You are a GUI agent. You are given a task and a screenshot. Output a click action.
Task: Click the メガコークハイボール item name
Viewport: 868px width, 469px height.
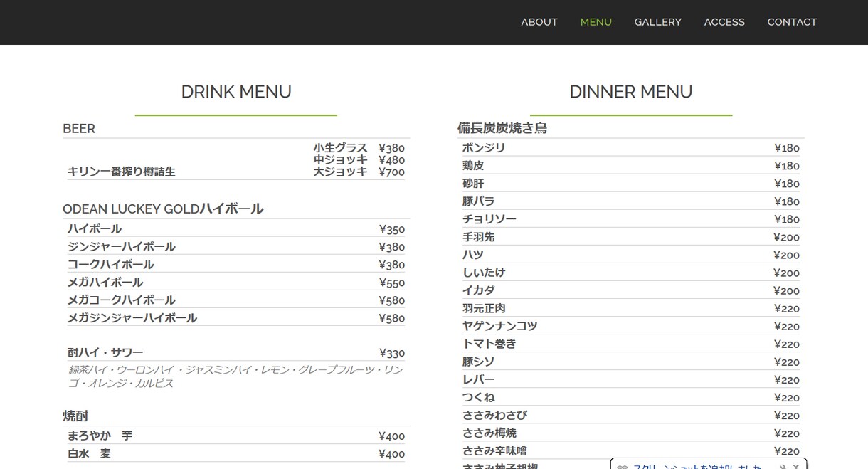point(122,300)
